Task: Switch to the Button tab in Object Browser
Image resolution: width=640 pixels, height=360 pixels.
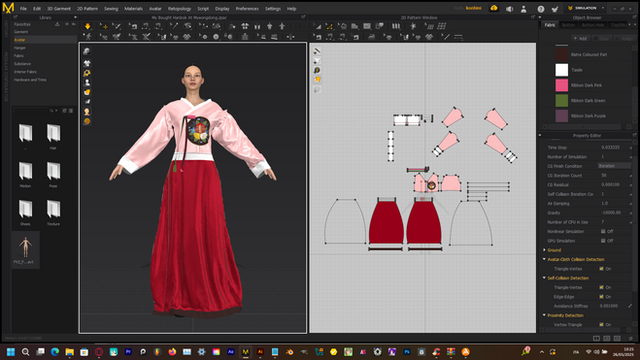Action: tap(568, 25)
